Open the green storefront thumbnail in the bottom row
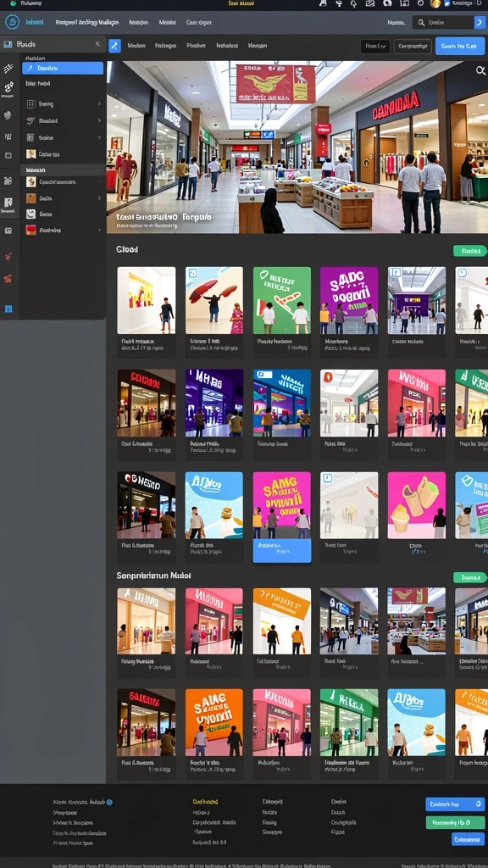 pos(349,722)
